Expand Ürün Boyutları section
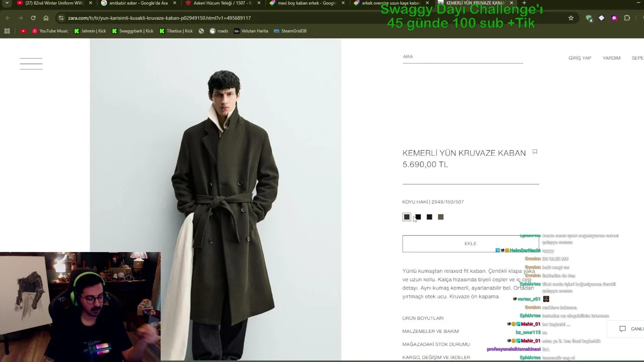This screenshot has height=362, width=644. [423, 318]
